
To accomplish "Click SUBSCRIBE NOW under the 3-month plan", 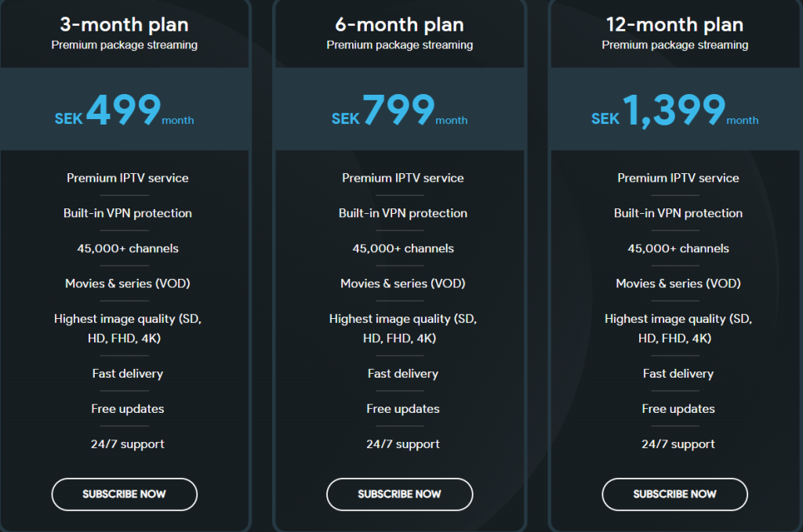I will [124, 494].
